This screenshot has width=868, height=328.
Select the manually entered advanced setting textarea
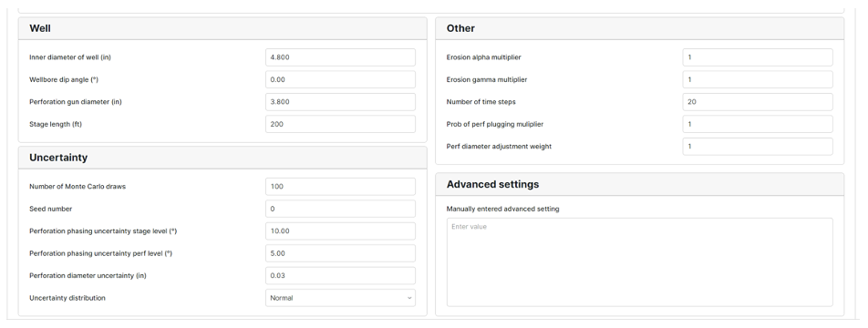(x=639, y=262)
